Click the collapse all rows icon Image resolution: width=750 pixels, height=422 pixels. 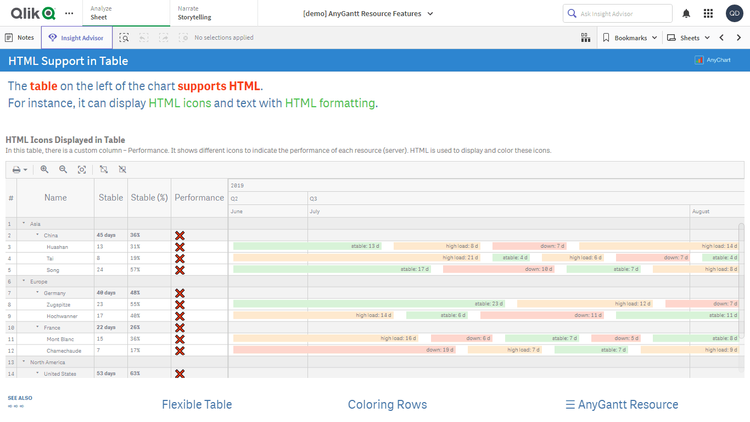[x=122, y=170]
